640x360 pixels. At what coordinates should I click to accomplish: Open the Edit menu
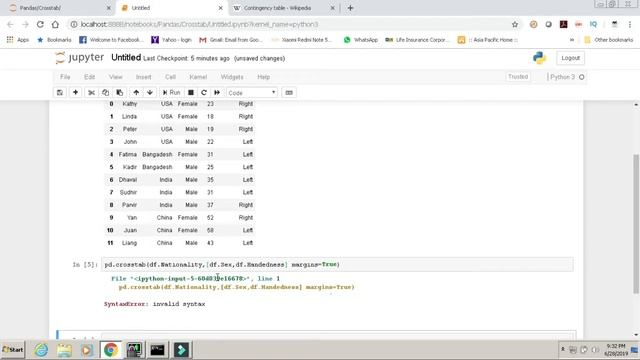(x=89, y=77)
